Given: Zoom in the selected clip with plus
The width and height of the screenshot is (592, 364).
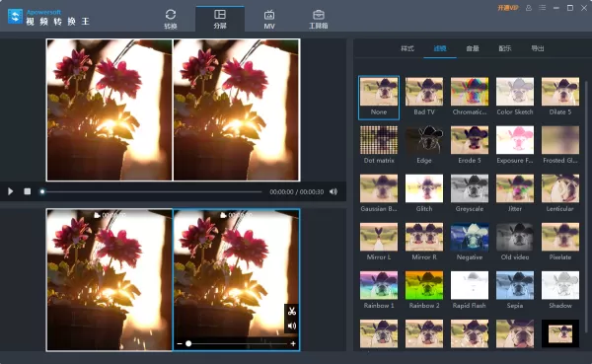Looking at the screenshot, I should coord(293,343).
